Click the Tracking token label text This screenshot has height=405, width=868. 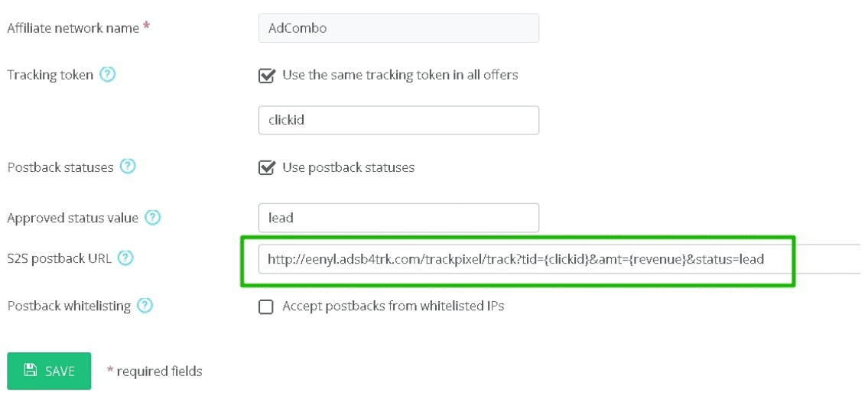click(x=50, y=75)
